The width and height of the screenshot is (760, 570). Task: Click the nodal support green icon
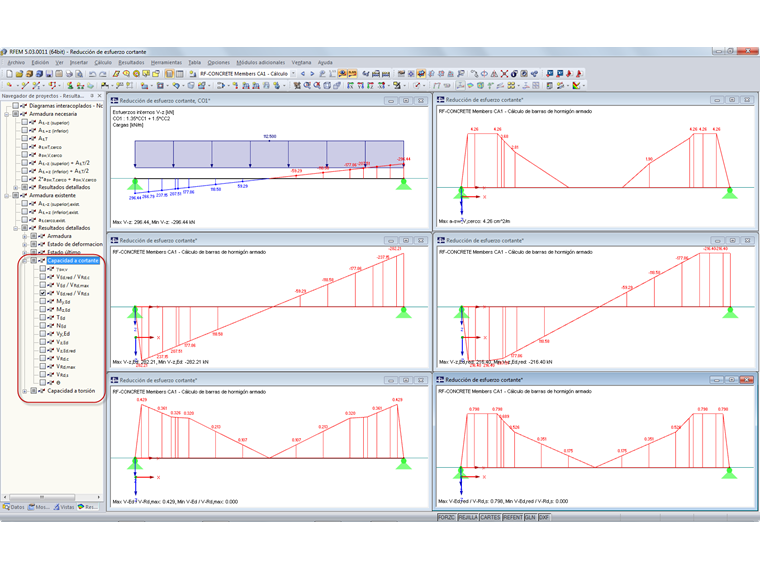coord(70,85)
